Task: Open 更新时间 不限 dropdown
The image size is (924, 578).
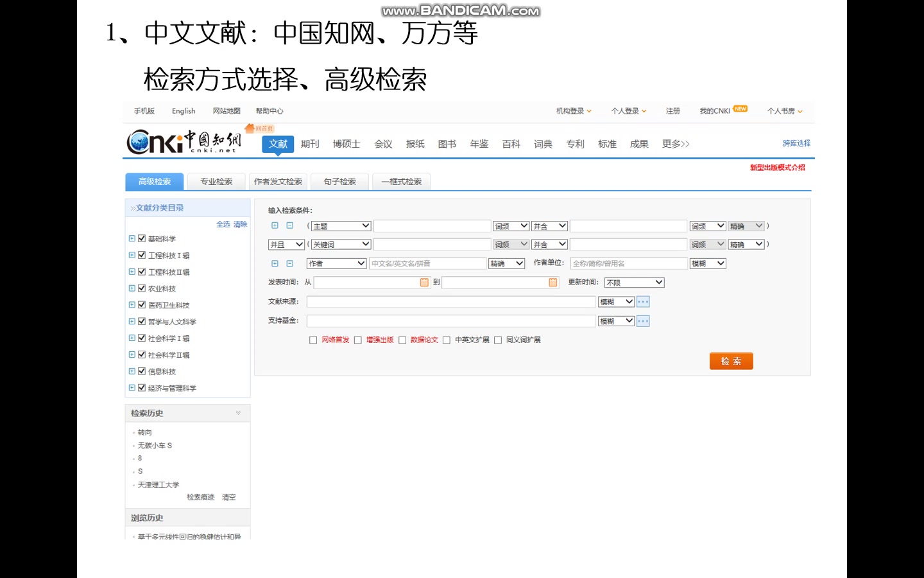Action: [x=634, y=283]
